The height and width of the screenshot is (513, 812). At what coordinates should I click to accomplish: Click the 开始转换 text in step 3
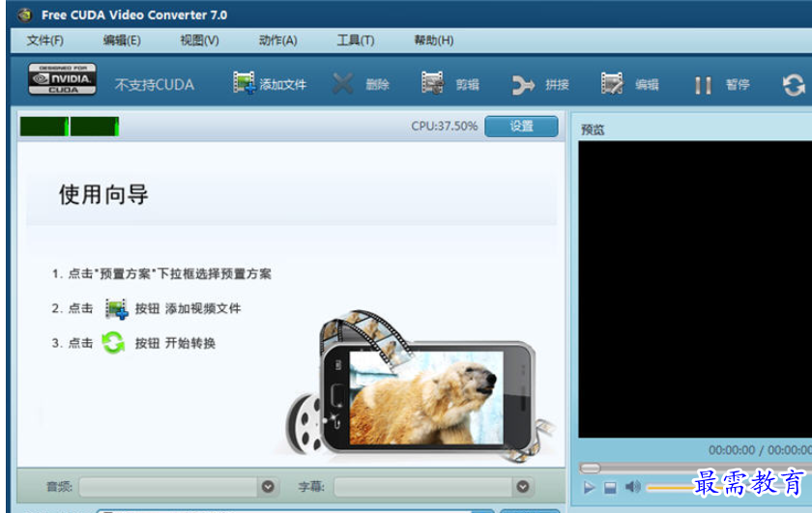[x=190, y=343]
